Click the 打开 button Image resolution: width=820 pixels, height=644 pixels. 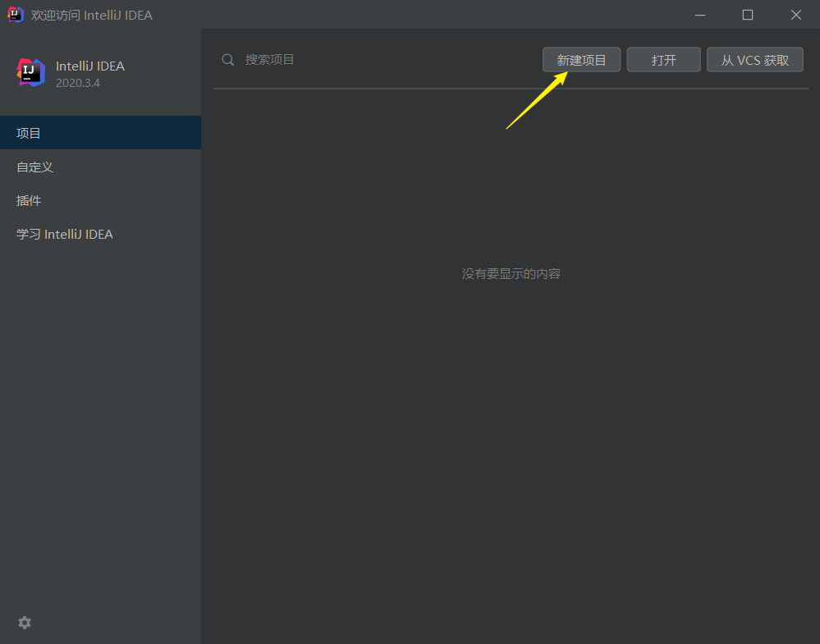663,59
